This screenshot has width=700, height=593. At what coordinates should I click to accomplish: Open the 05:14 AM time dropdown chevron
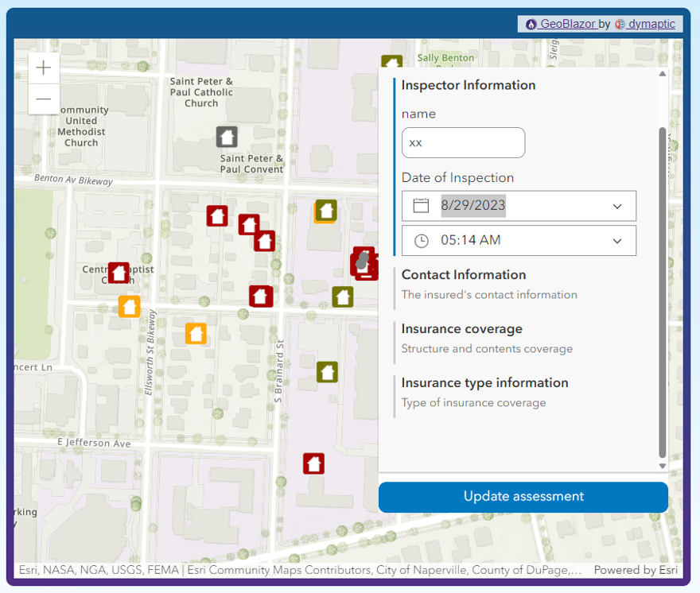pos(617,241)
